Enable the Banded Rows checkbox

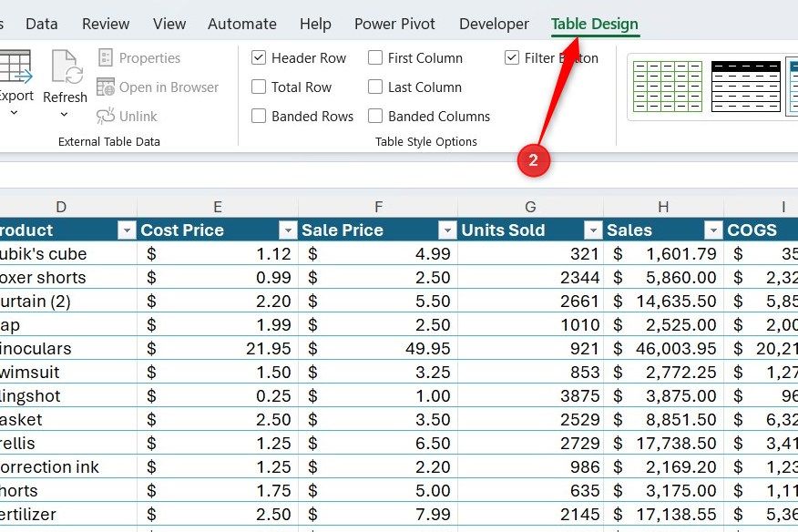tap(259, 116)
